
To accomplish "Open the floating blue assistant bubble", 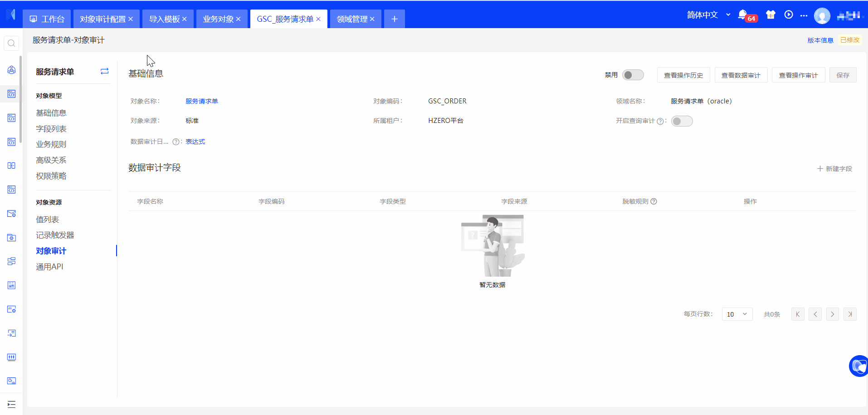I will tap(858, 366).
